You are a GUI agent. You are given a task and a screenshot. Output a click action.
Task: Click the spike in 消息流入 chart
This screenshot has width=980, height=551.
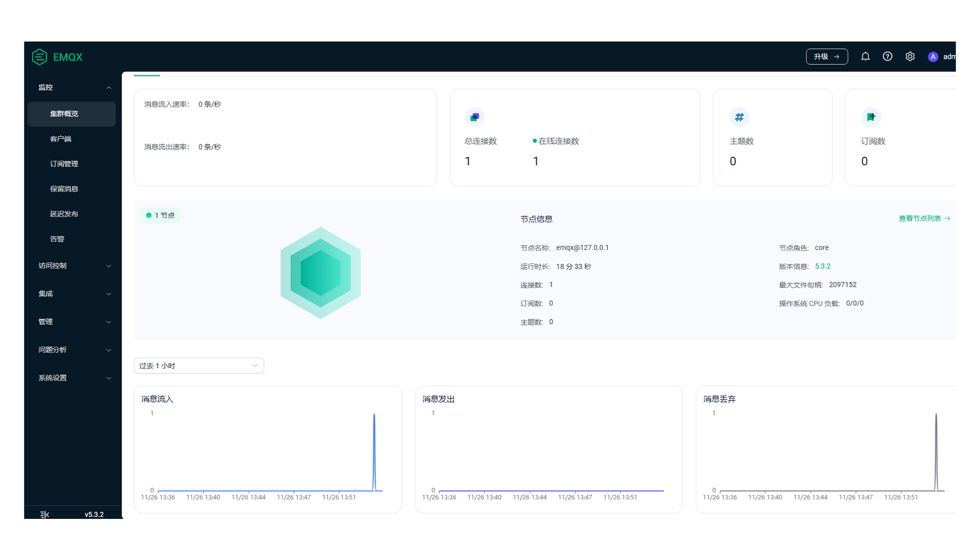coord(374,452)
